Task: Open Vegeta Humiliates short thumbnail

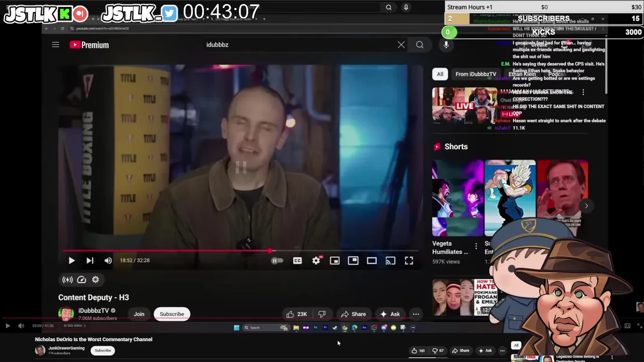Action: [x=457, y=198]
